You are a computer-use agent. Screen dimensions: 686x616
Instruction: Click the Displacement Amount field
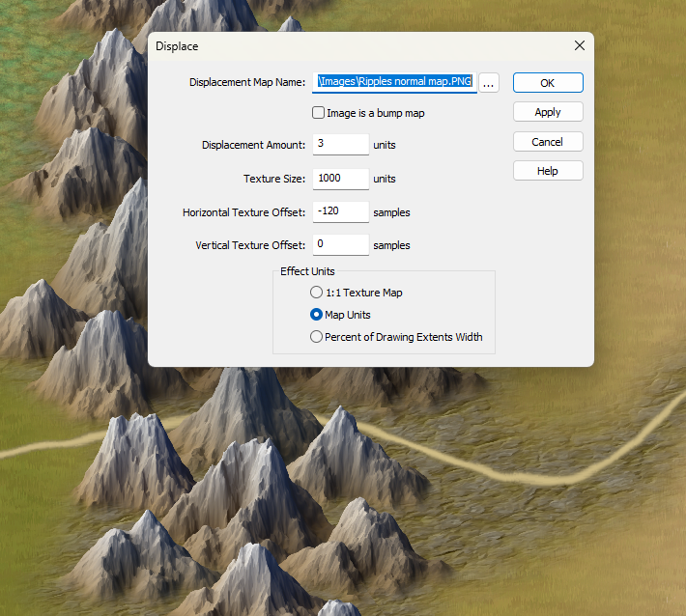point(341,144)
